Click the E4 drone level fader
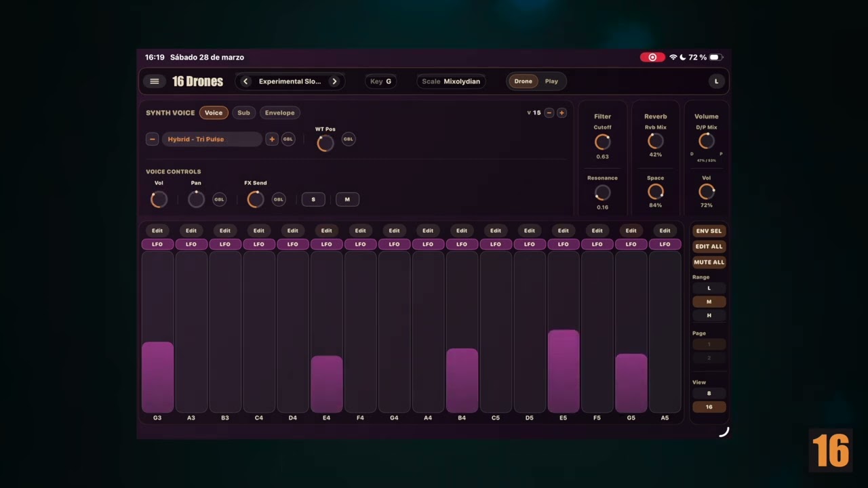This screenshot has height=488, width=868. (326, 331)
